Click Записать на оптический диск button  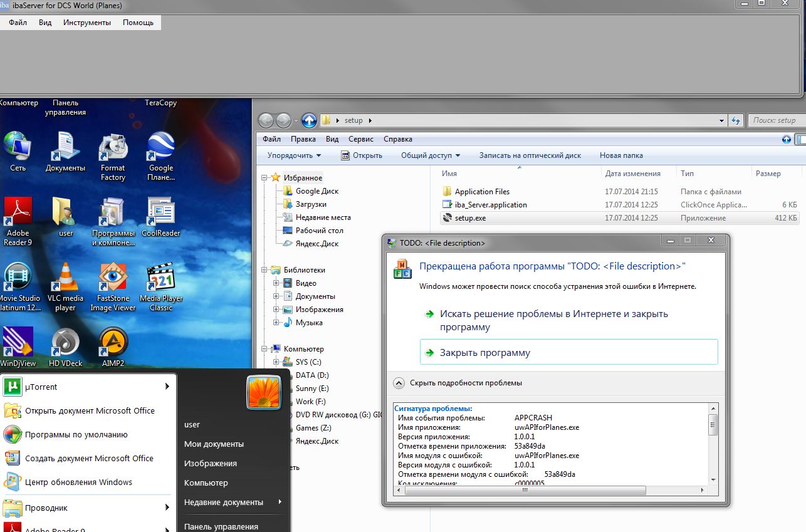(x=530, y=155)
